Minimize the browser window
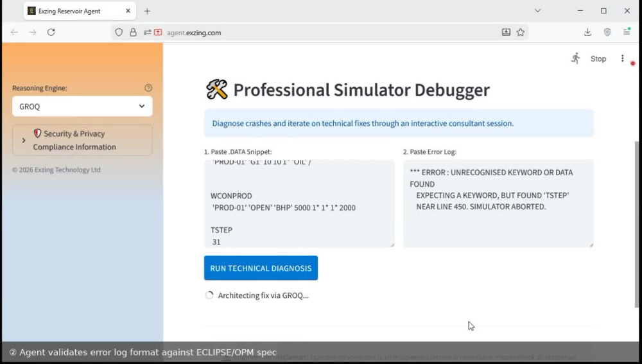Screen dimensions: 642x364 pos(580,11)
